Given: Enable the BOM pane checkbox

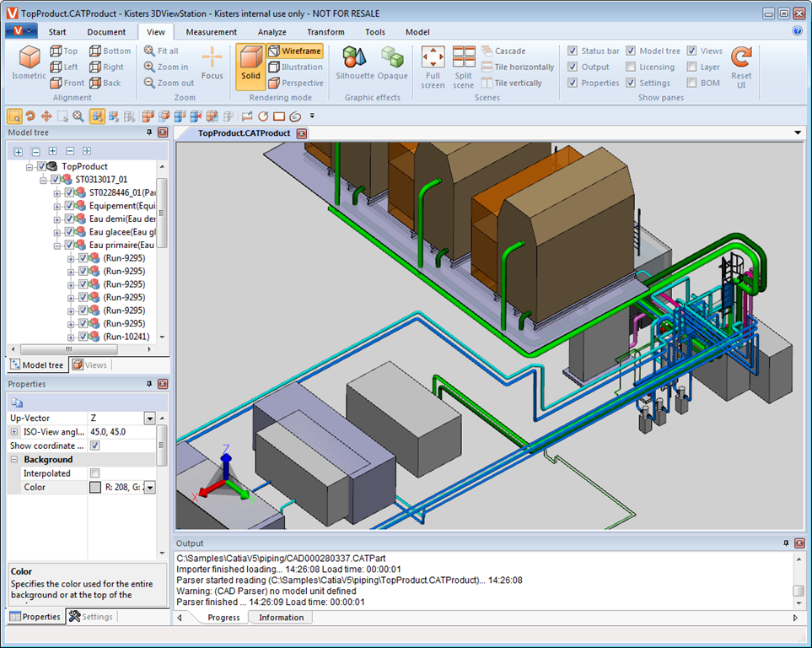Looking at the screenshot, I should (692, 84).
